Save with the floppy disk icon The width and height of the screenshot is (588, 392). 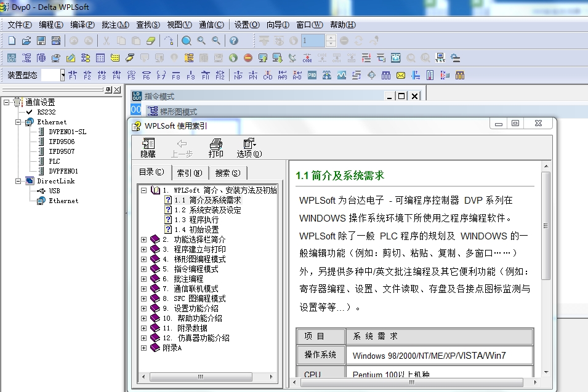41,41
